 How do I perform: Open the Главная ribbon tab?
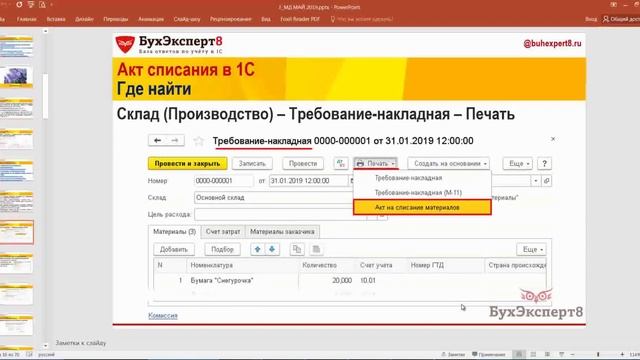click(x=27, y=19)
